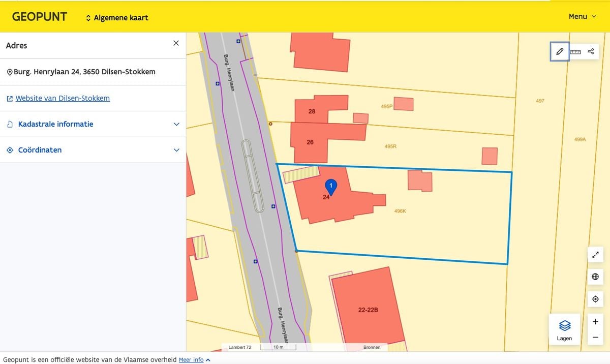Switch to globe view
Screen dimensions: 610x364
[595, 277]
